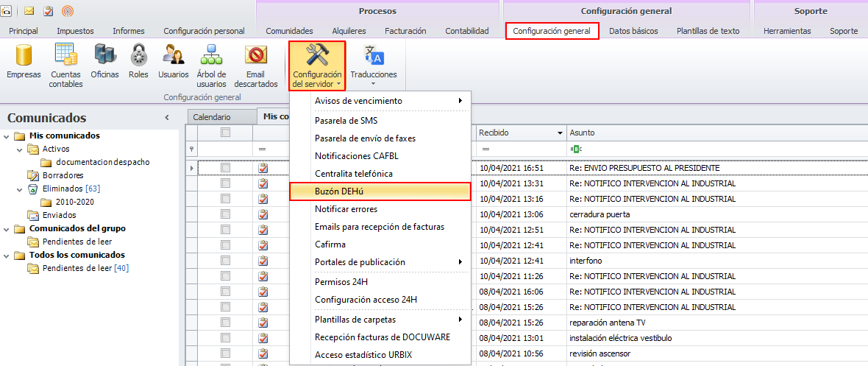
Task: Collapse the Comunicados del grupo node
Action: pos(7,228)
